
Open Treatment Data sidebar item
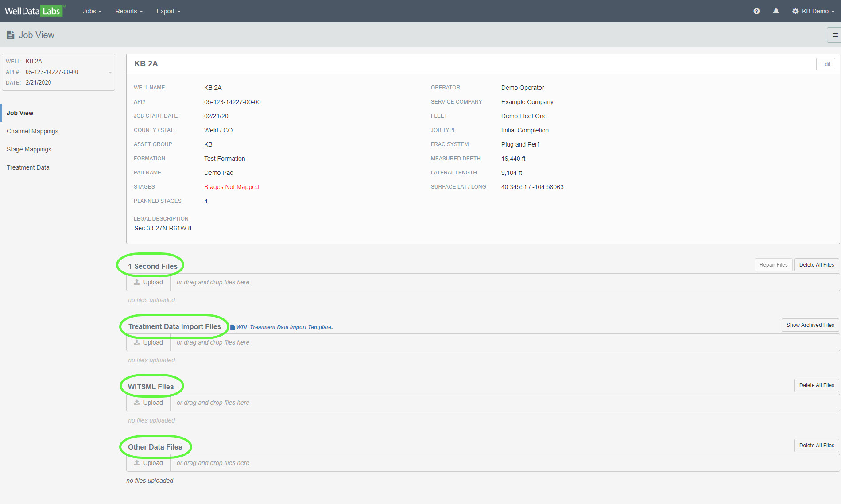pos(28,167)
